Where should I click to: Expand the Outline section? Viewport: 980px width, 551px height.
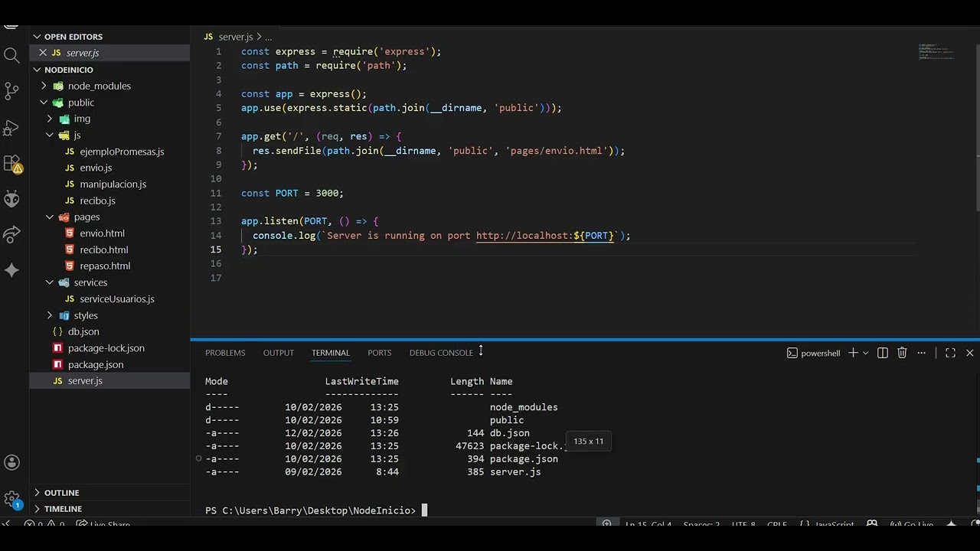(37, 493)
